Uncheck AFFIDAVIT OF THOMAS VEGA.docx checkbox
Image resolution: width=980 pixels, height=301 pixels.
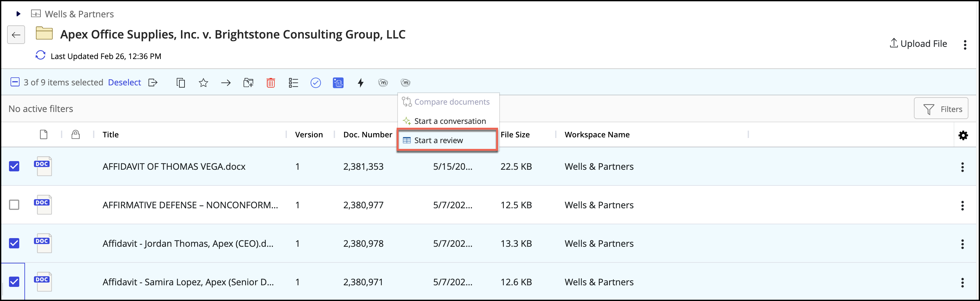coord(14,166)
